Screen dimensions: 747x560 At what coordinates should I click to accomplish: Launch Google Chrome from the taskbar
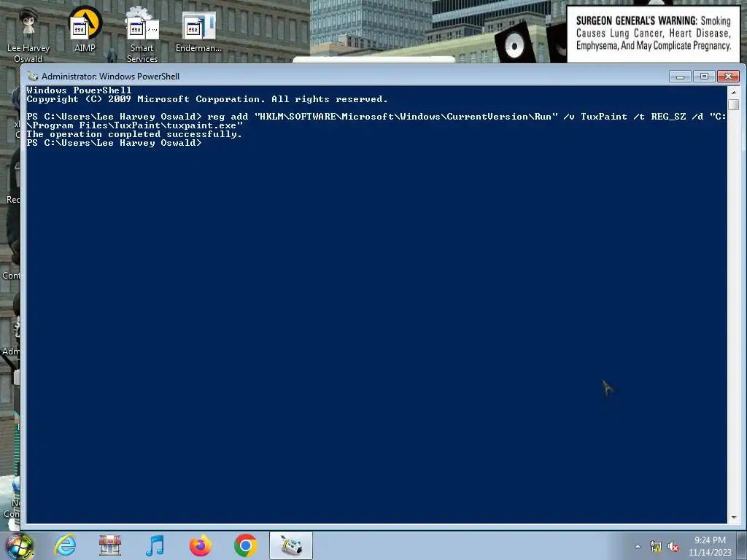[245, 545]
